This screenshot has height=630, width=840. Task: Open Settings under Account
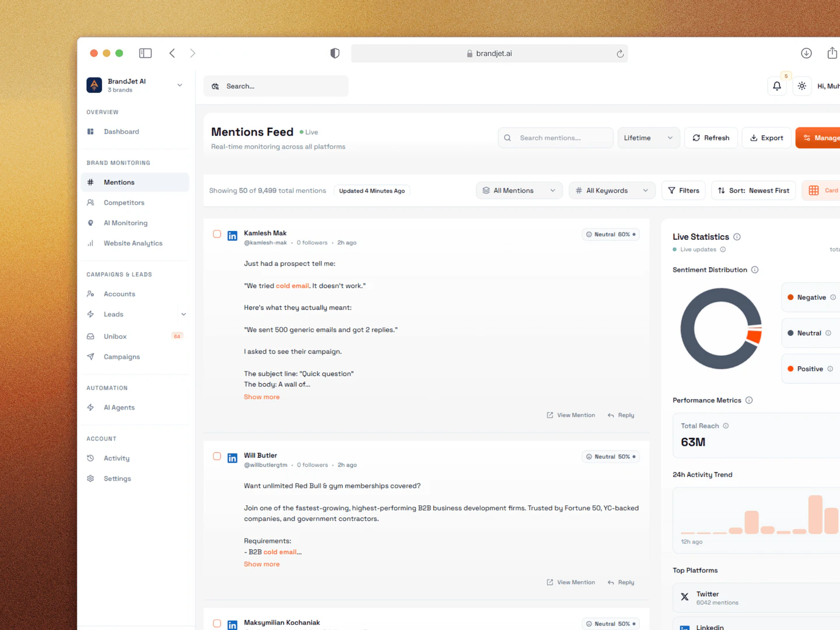point(117,478)
